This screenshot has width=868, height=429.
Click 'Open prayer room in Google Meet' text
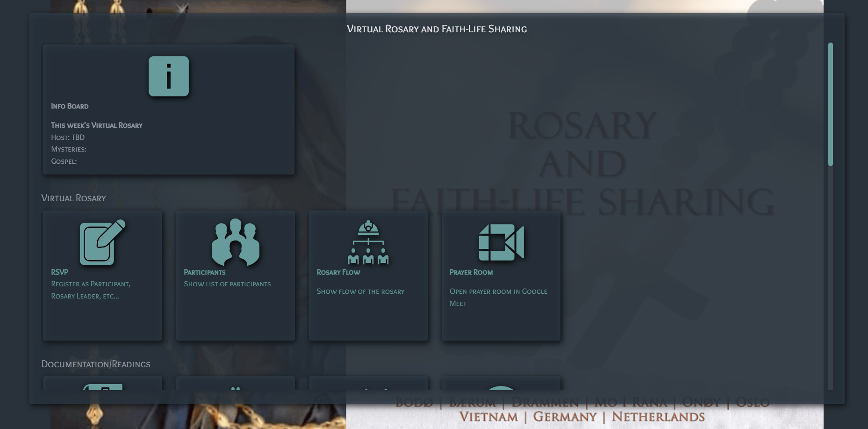(x=498, y=298)
